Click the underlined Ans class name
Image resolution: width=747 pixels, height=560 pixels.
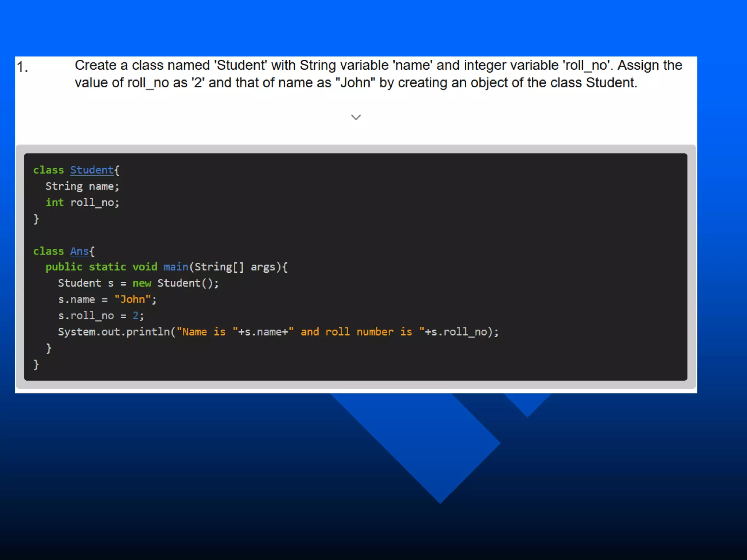point(79,251)
